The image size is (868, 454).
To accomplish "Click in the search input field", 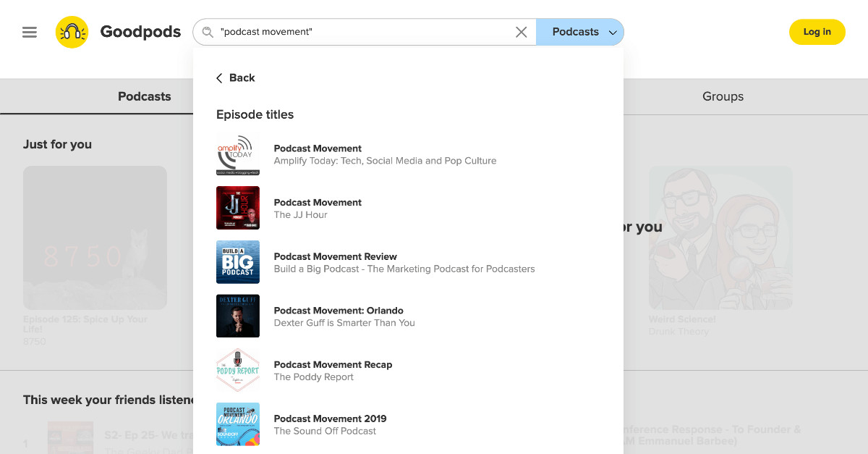I will [362, 32].
